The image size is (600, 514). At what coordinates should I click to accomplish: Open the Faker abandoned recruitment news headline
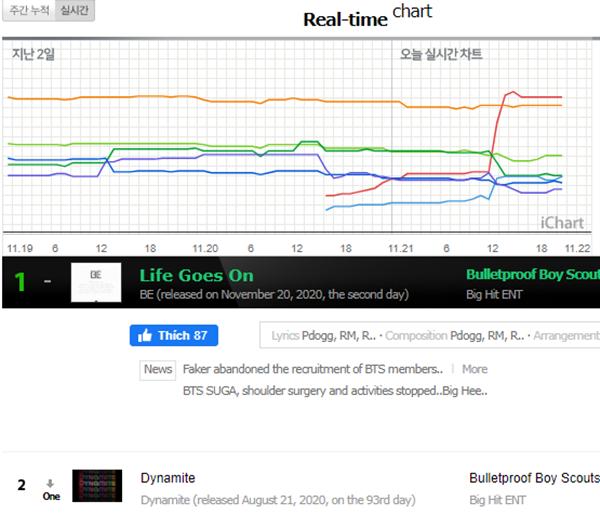[x=312, y=369]
